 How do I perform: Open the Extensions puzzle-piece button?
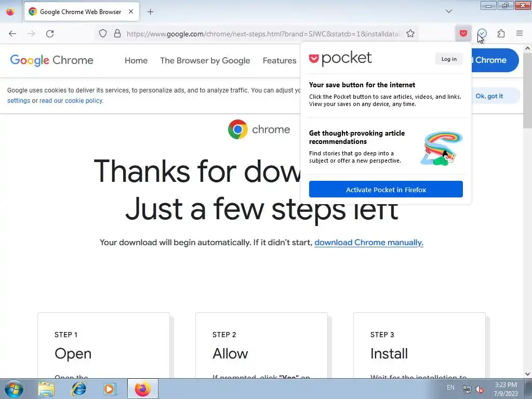coord(501,33)
